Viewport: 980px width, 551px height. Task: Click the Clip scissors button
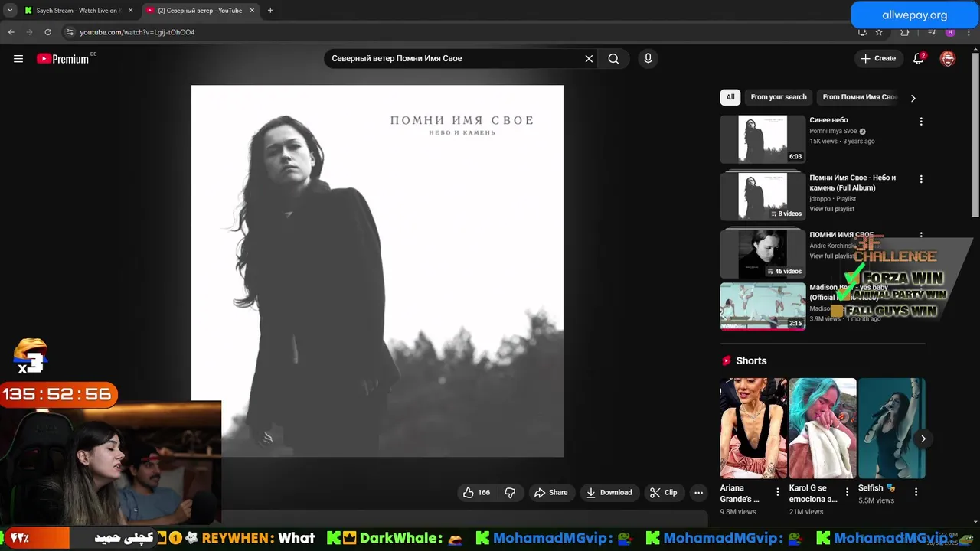663,493
